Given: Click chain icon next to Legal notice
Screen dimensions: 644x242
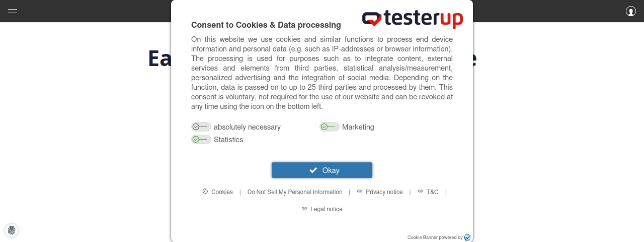Looking at the screenshot, I should pos(304,209).
